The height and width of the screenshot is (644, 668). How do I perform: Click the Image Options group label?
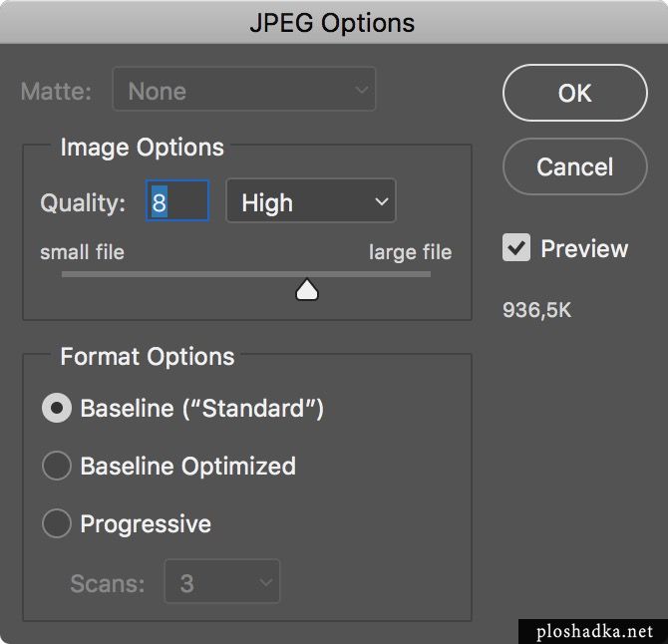[x=142, y=148]
